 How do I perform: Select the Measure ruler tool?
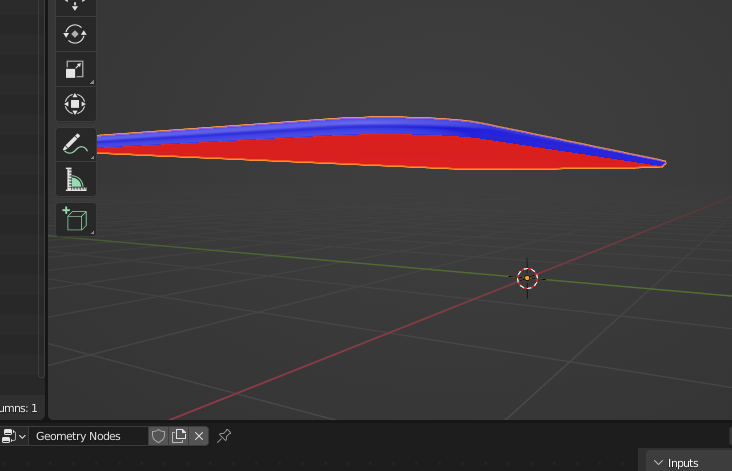coord(76,179)
